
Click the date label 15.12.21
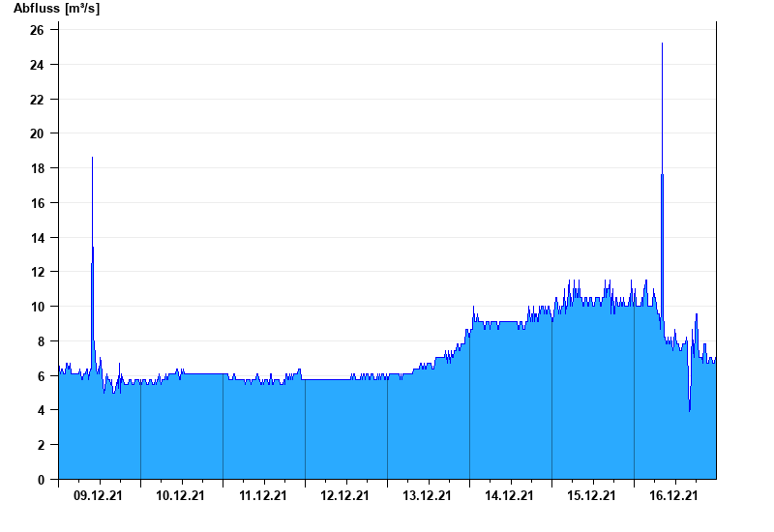point(591,495)
